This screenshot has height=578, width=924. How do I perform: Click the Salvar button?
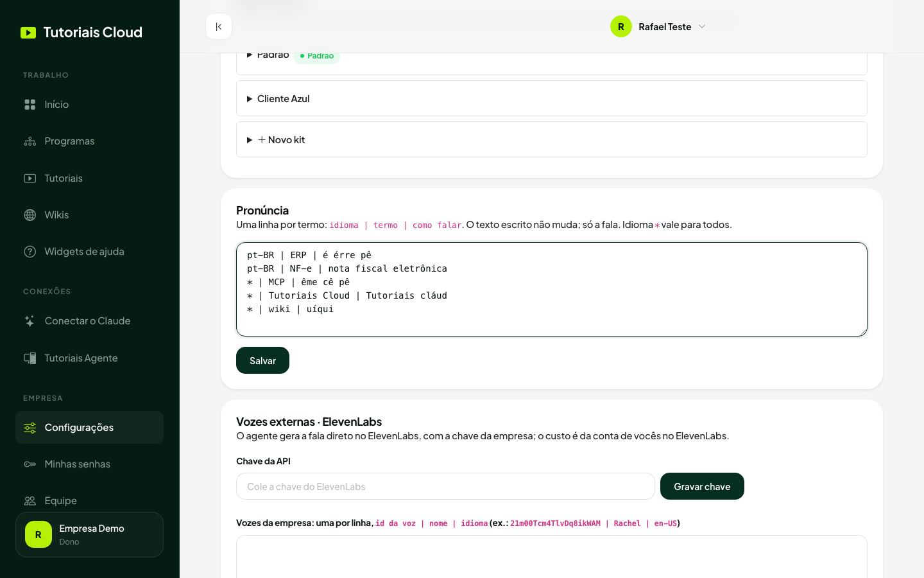click(262, 360)
